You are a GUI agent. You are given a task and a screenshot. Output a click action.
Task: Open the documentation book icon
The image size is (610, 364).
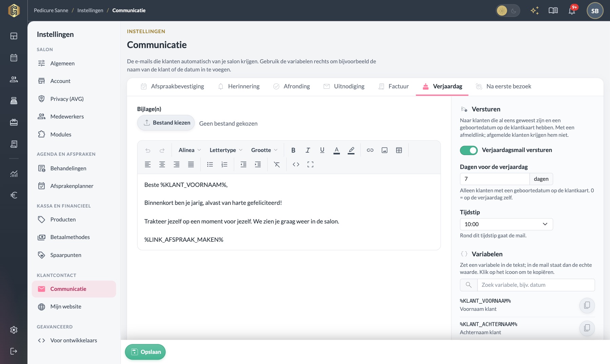(553, 10)
